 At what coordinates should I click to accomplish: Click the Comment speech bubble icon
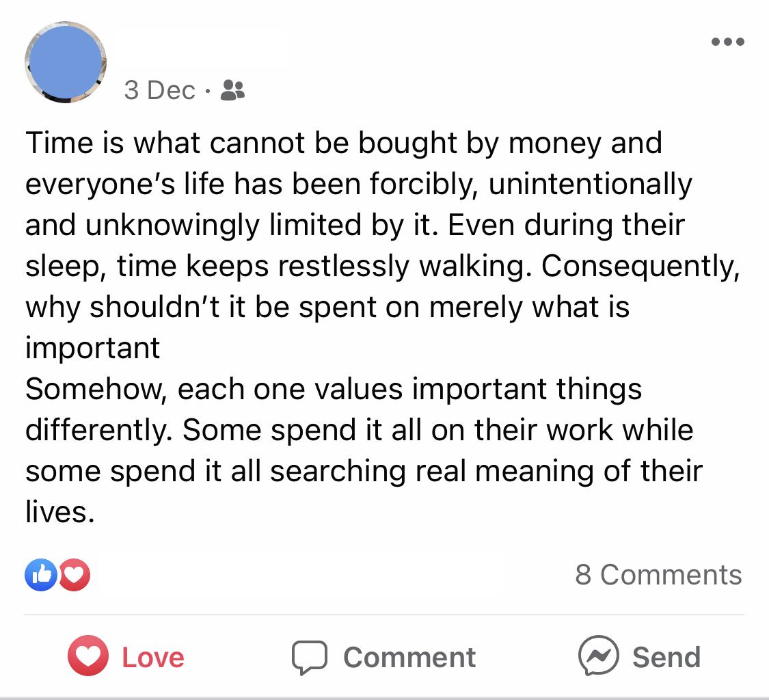pos(310,658)
